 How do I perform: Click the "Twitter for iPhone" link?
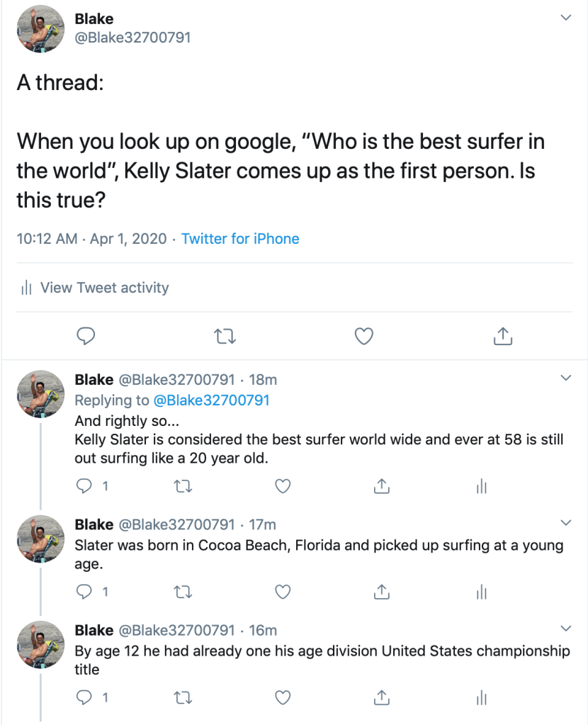click(x=240, y=239)
